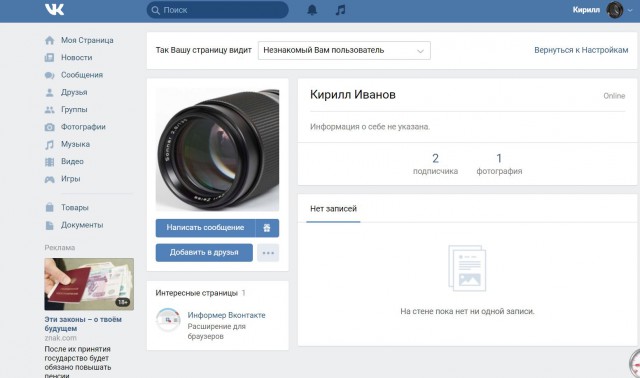Viewport: 640px width, 378px height.
Task: Go to Моя Страница
Action: click(87, 40)
